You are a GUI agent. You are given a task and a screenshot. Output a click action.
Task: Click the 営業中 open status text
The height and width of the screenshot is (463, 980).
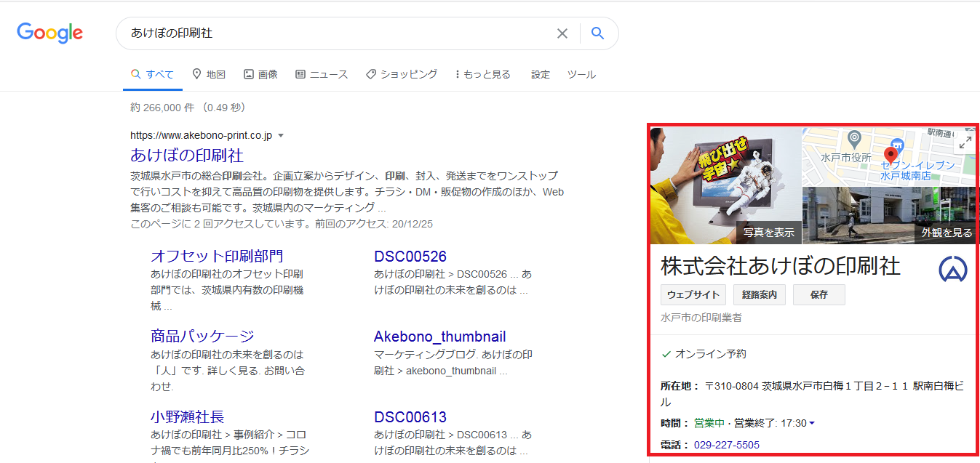[709, 423]
